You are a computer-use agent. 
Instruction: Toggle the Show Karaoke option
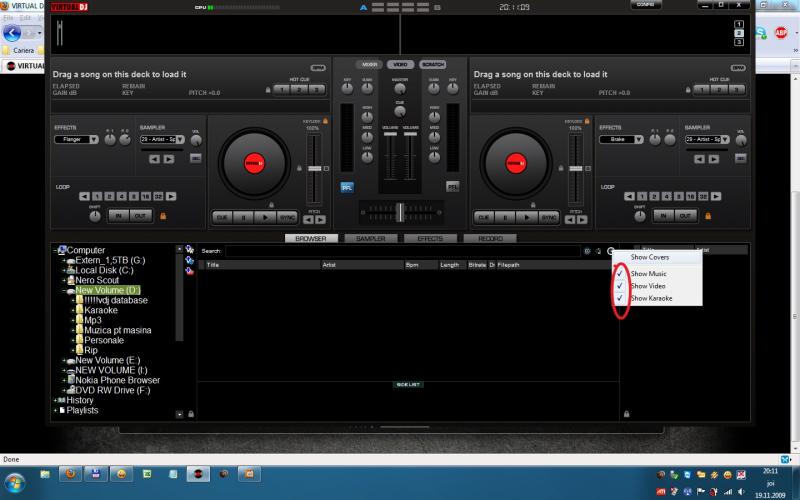point(651,298)
